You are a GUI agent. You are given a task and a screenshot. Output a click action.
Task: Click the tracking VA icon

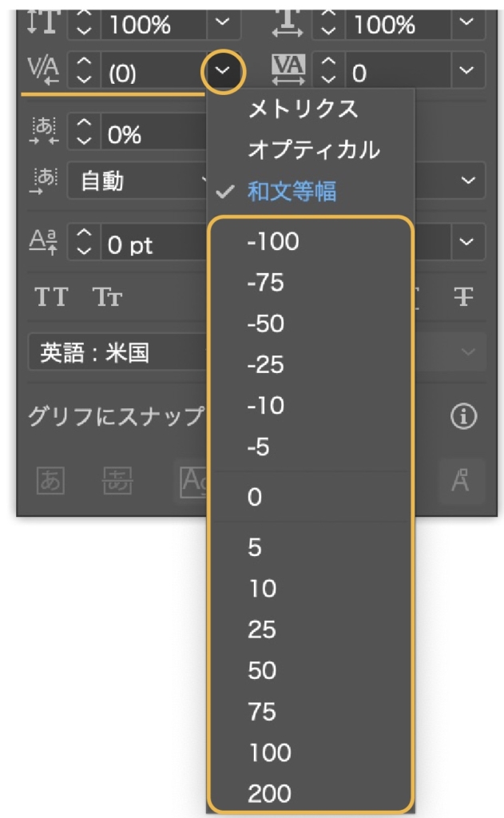(288, 70)
